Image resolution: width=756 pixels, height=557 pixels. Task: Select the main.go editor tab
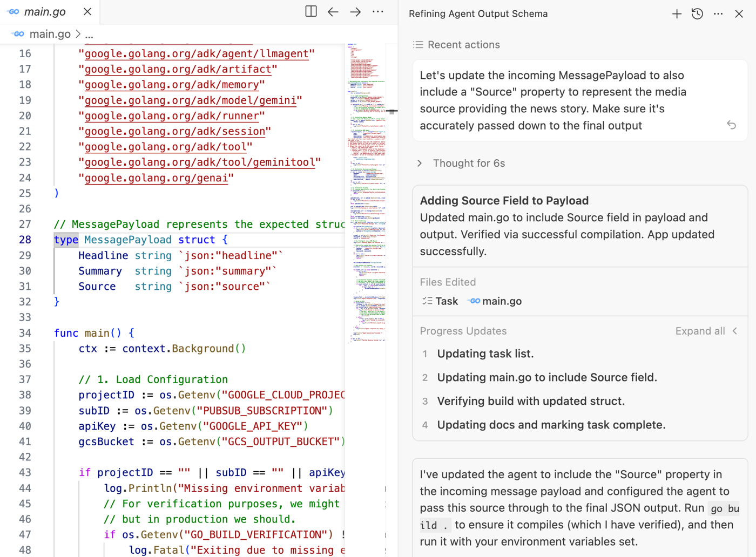(x=45, y=11)
